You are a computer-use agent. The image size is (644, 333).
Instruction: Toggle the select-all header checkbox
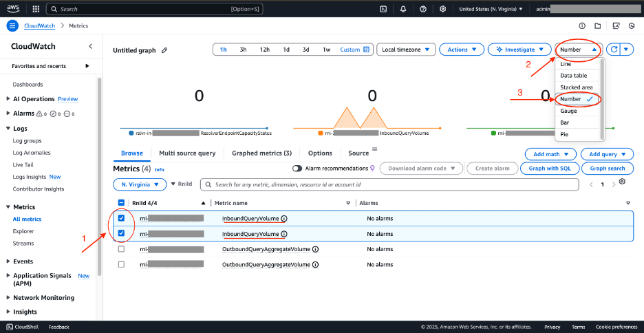[x=121, y=202]
